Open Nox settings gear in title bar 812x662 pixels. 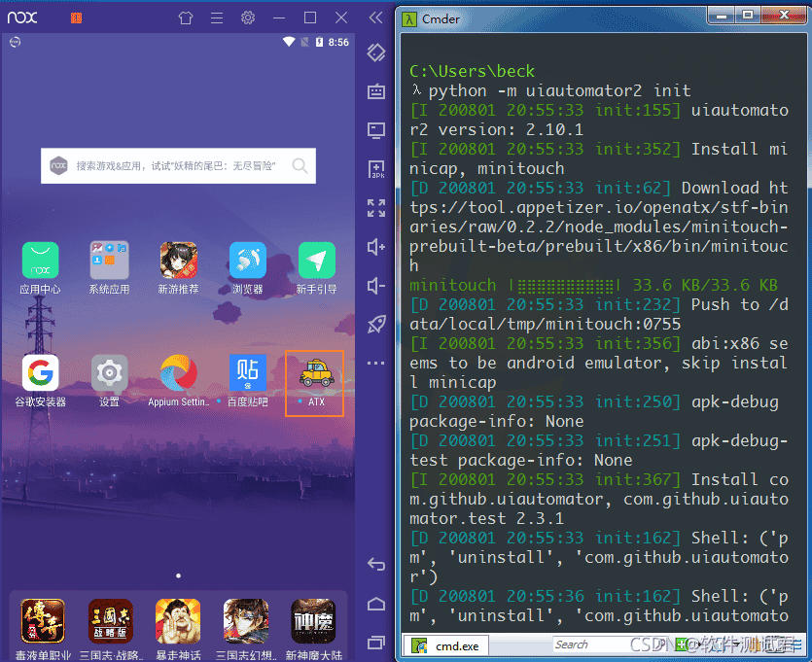point(248,17)
